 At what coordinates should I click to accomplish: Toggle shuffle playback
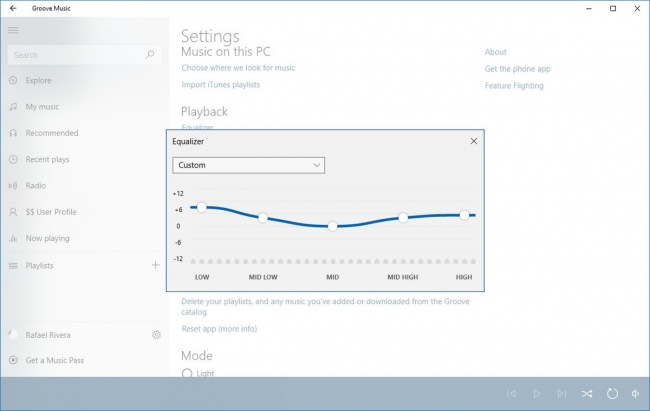point(587,394)
